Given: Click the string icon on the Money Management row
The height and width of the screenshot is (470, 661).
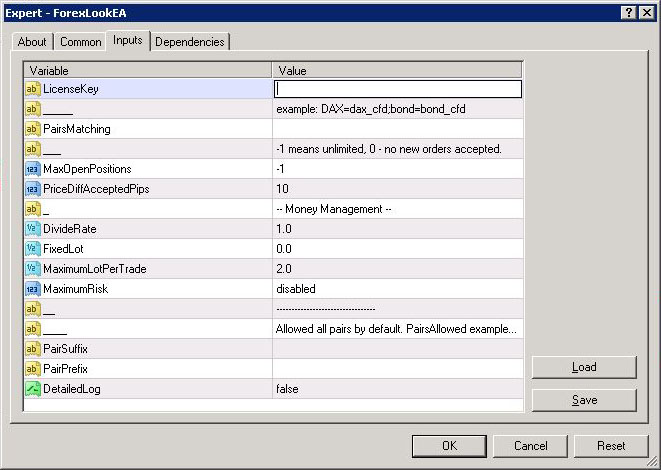Looking at the screenshot, I should 33,209.
